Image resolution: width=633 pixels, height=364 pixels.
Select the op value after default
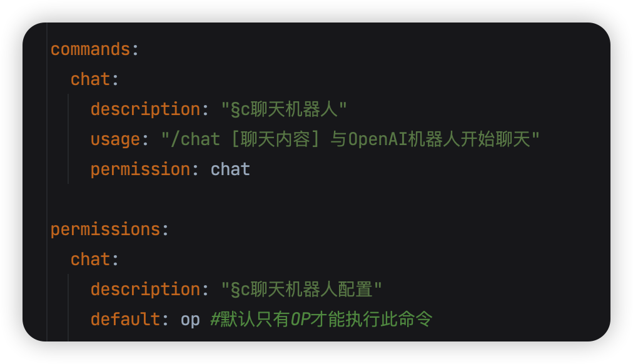coord(190,320)
